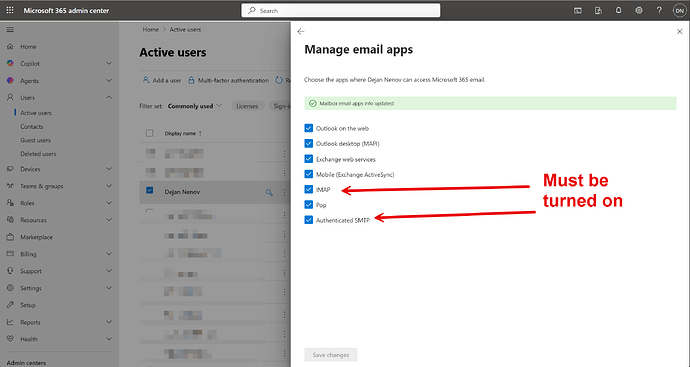Deselect the Dejan Nenov row checkbox
The width and height of the screenshot is (690, 367).
[150, 191]
